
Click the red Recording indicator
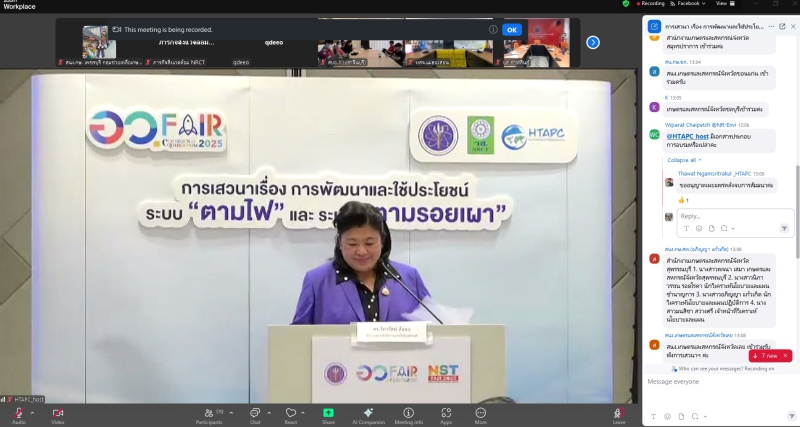coord(651,4)
